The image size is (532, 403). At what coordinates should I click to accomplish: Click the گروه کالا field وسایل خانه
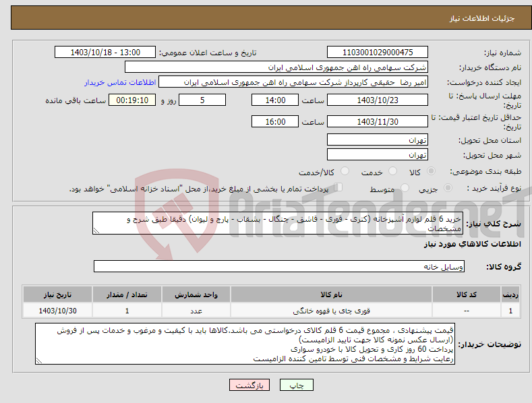279,267
